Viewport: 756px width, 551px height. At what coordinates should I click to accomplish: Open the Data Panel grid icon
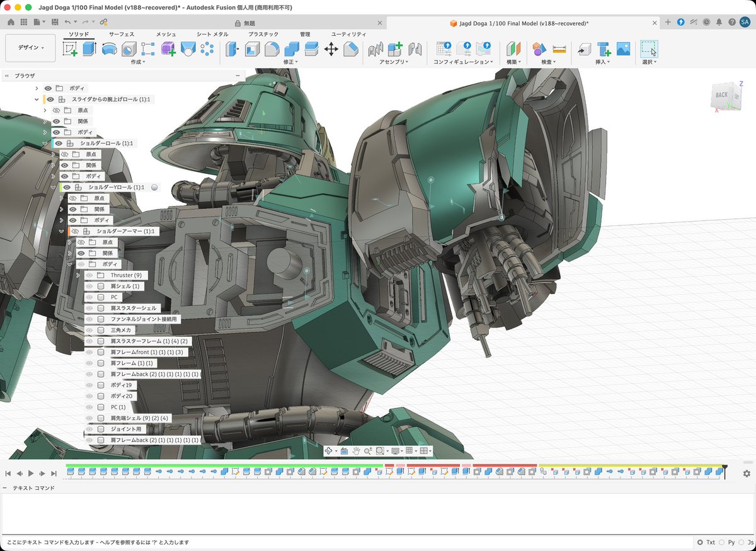tap(24, 22)
